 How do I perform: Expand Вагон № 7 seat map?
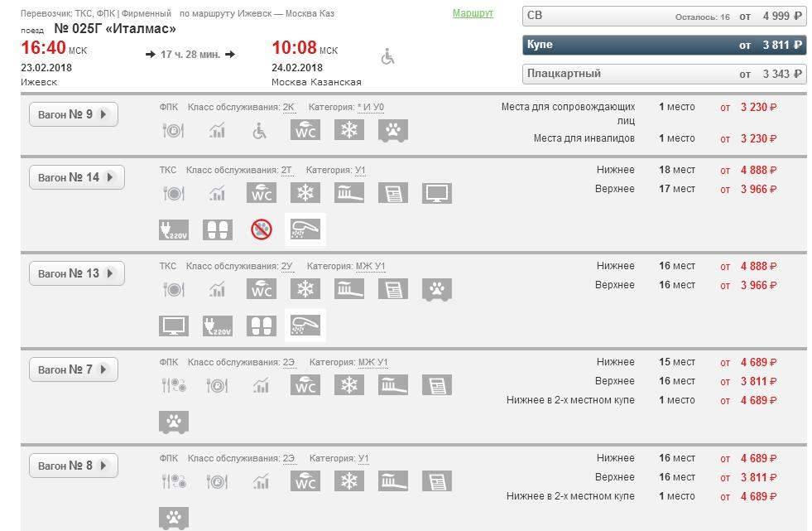[74, 369]
